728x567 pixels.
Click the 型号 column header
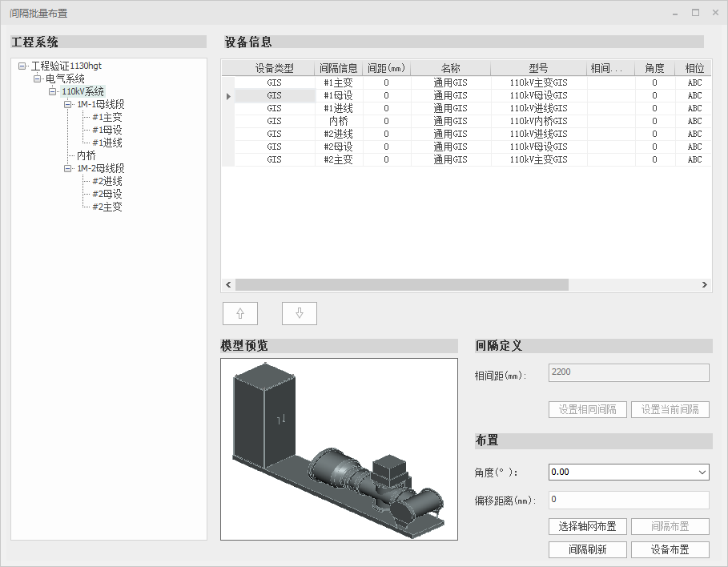pos(538,69)
